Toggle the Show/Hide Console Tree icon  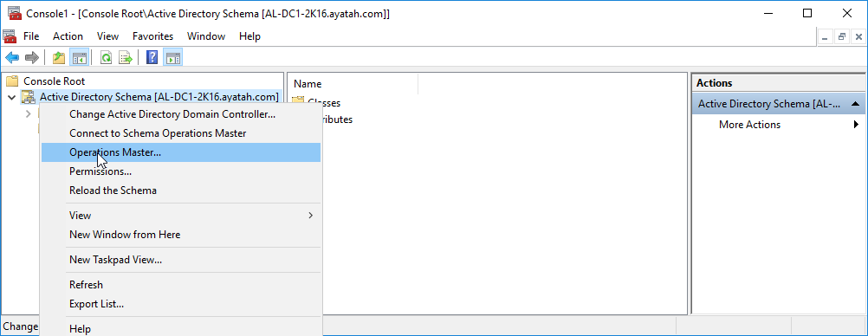79,57
